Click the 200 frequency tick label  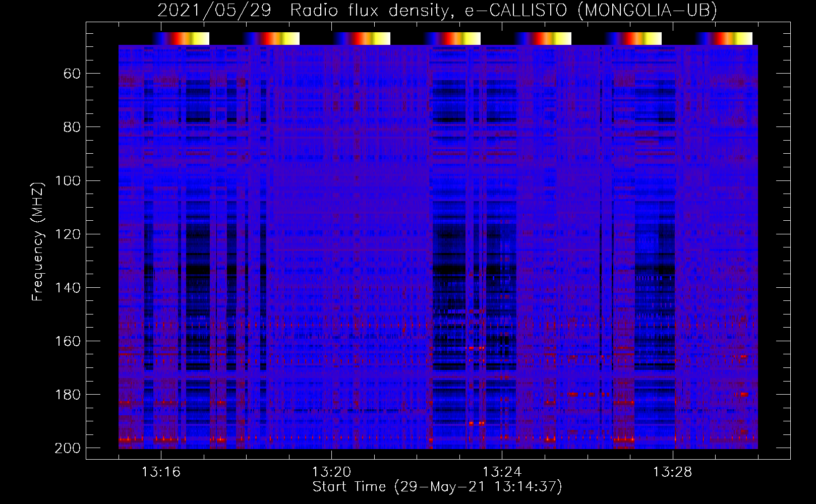[68, 448]
